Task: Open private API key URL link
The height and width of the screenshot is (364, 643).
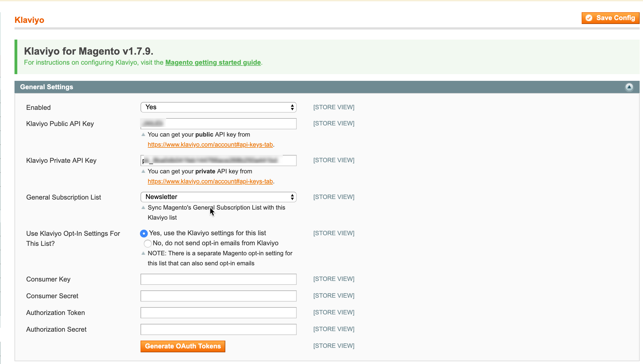Action: [x=210, y=181]
